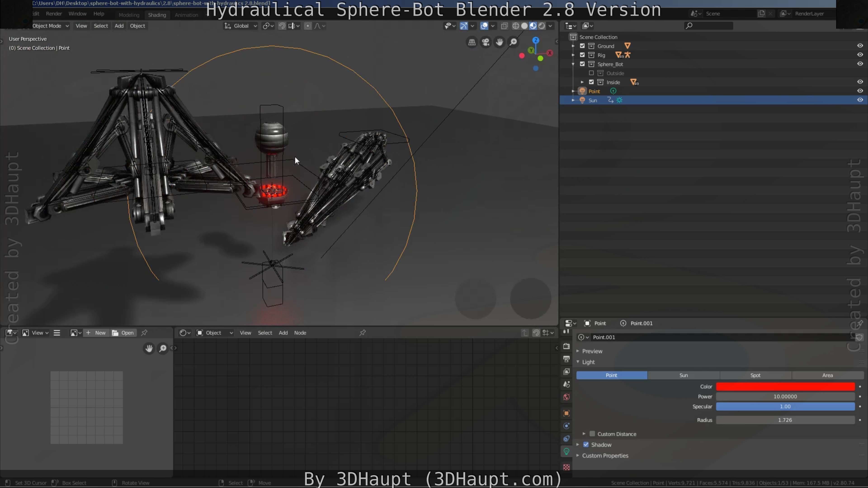Toggle viewport gizmos display
The image size is (868, 488).
[x=464, y=26]
